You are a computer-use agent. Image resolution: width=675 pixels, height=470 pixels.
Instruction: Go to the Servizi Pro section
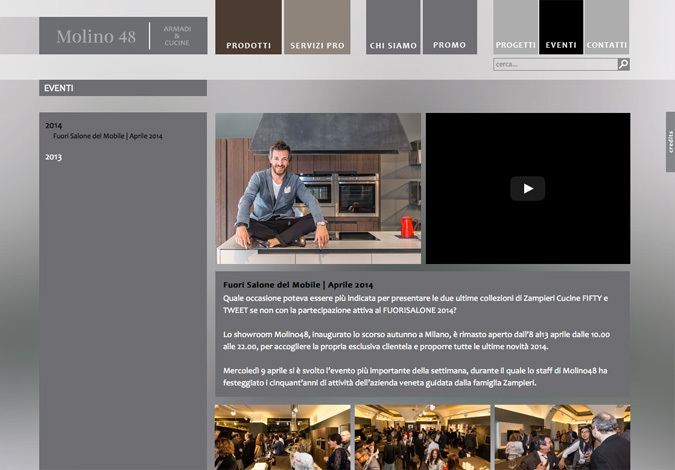[317, 45]
